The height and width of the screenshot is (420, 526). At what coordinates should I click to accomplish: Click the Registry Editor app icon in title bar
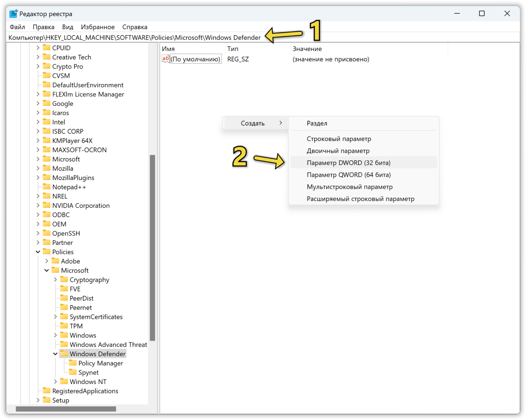pyautogui.click(x=13, y=14)
